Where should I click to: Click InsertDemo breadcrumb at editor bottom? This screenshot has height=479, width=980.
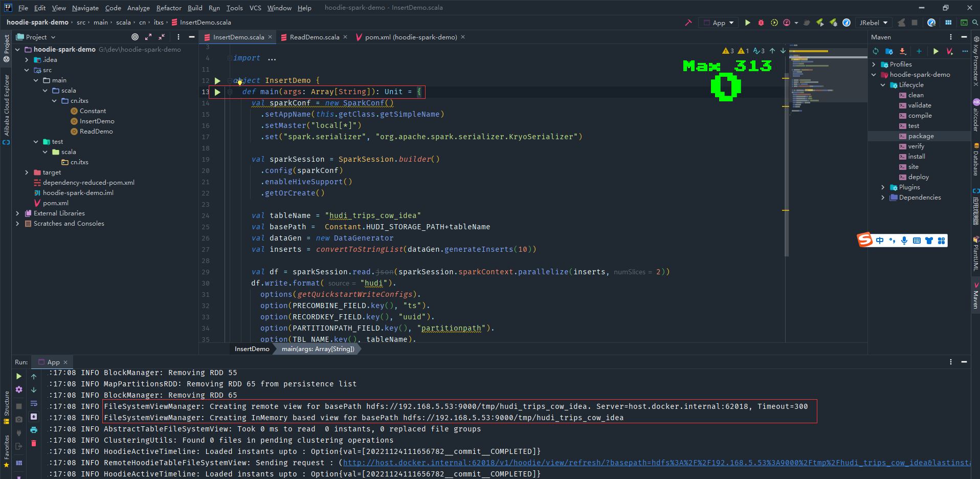252,349
